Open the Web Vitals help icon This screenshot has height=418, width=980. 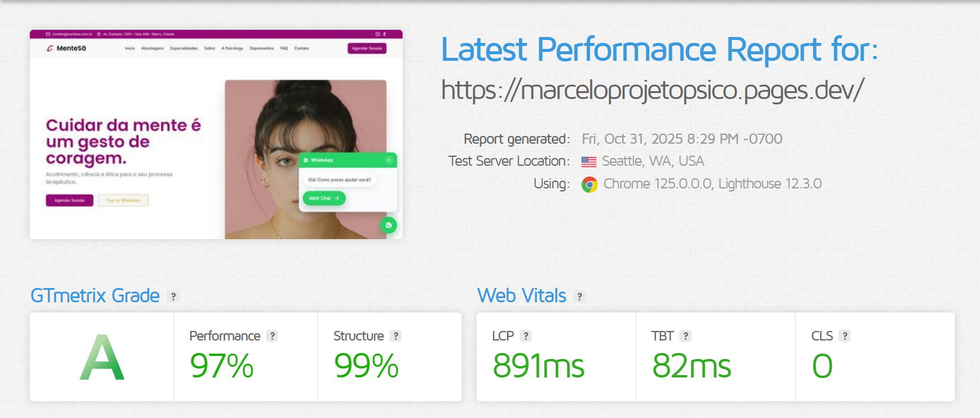click(x=579, y=295)
